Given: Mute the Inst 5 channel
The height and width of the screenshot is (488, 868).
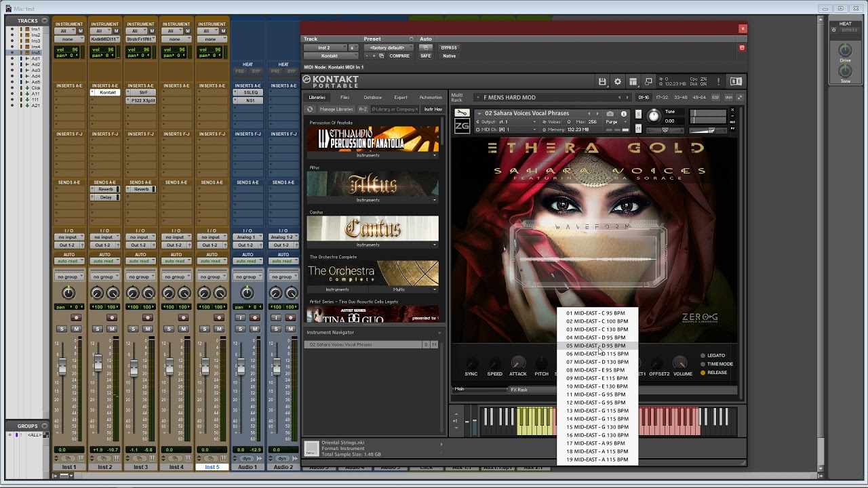Looking at the screenshot, I should coord(219,329).
